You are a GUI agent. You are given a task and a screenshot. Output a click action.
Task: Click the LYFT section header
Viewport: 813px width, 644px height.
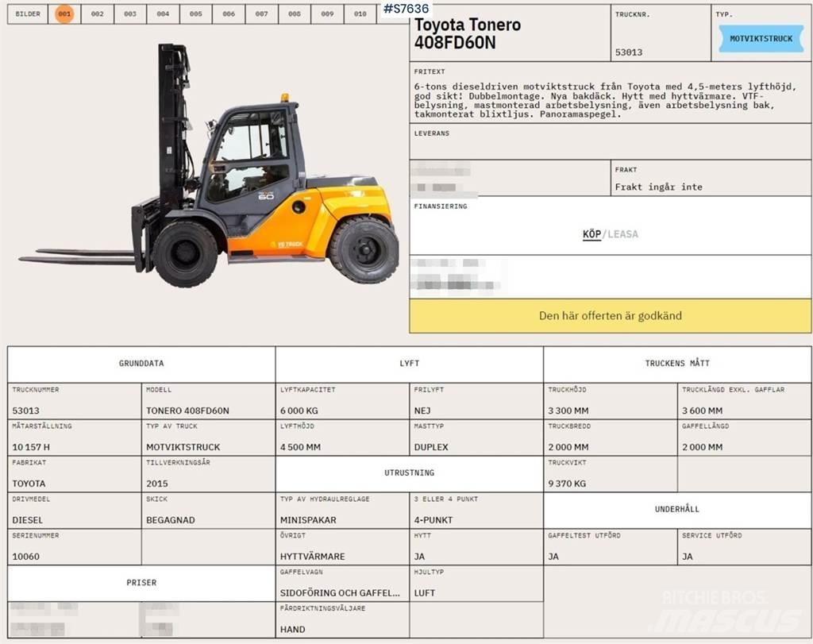pyautogui.click(x=409, y=364)
